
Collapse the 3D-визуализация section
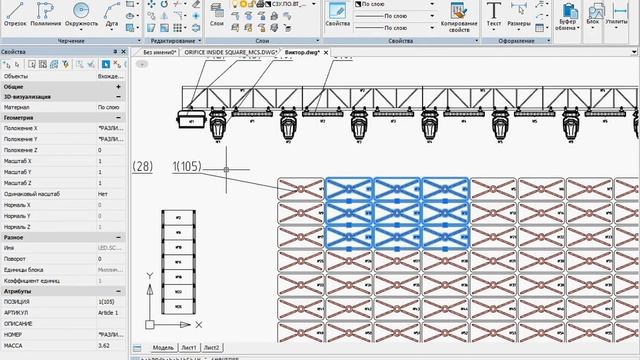(118, 97)
